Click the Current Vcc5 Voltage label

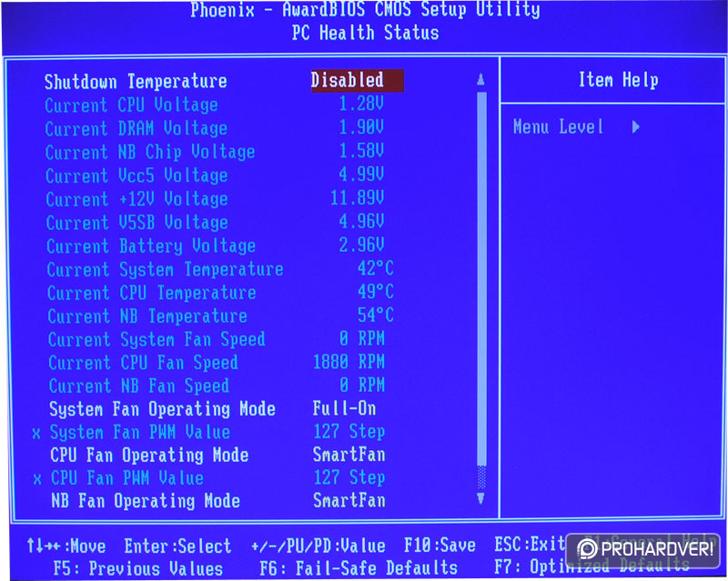[x=136, y=175]
